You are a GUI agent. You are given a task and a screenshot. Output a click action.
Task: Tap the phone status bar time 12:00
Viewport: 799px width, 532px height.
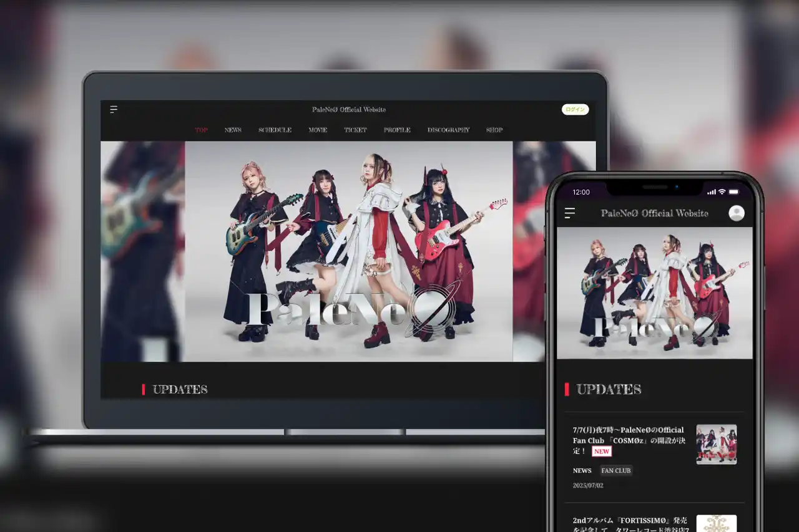click(x=581, y=192)
